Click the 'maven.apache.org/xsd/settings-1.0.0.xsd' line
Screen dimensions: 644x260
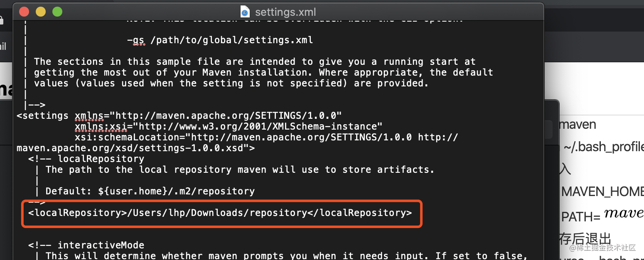(136, 147)
